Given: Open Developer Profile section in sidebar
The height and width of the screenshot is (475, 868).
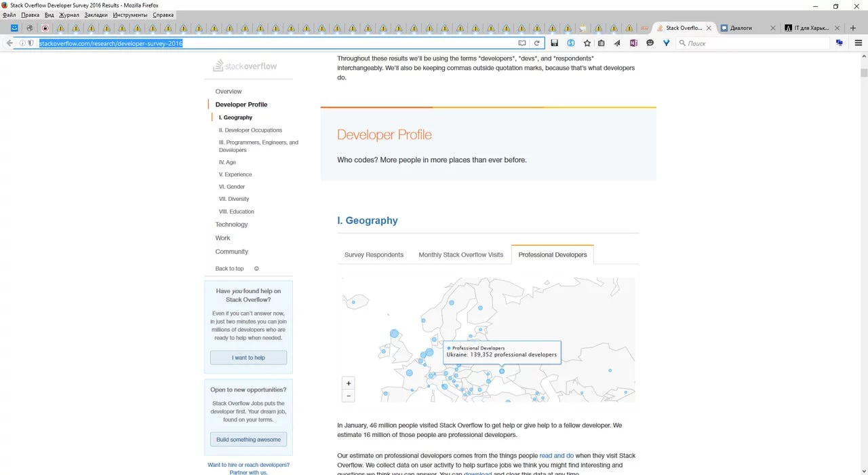Looking at the screenshot, I should (x=241, y=104).
